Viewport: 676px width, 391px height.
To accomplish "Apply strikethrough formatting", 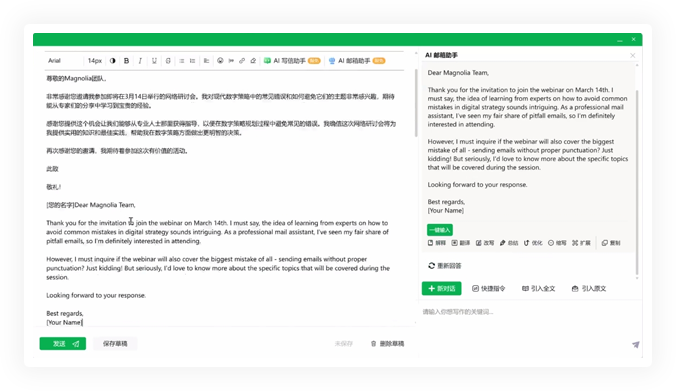I will click(168, 61).
